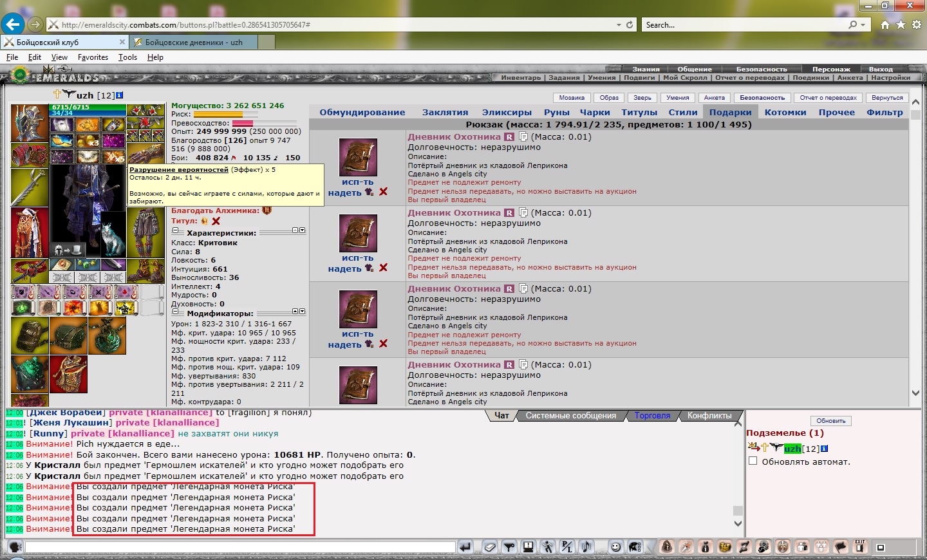The image size is (927, 560).
Task: Switch to Эликсиры inventory tab
Action: [x=507, y=112]
